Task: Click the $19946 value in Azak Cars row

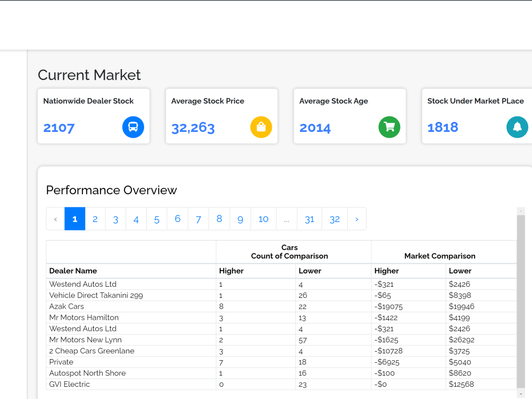Action: 461,306
